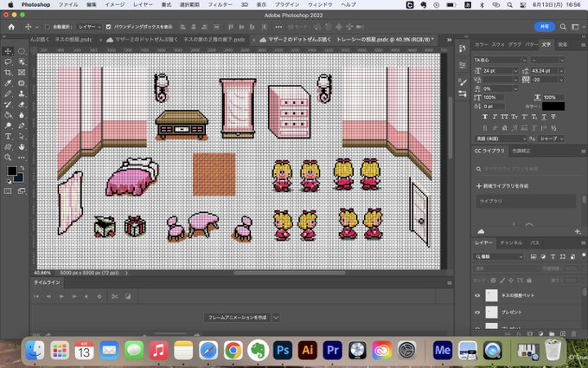The height and width of the screenshot is (368, 588).
Task: Click the trash icon in Layers panel
Action: tap(573, 333)
